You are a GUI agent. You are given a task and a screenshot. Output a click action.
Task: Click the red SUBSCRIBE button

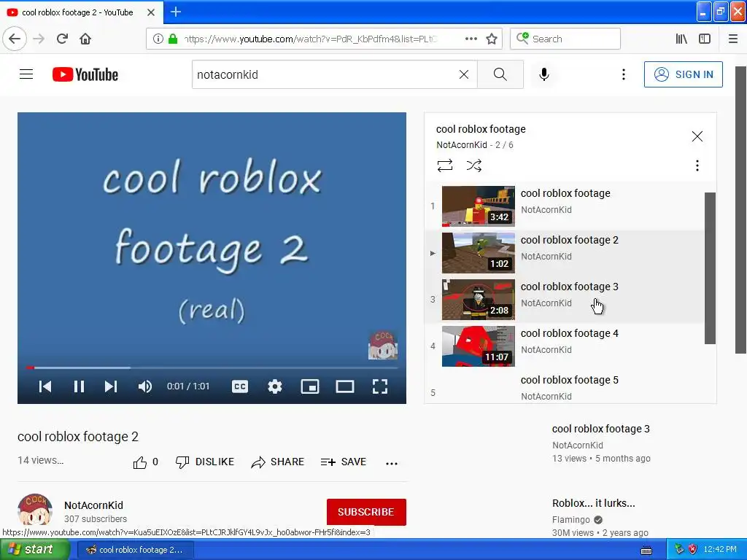pyautogui.click(x=366, y=512)
